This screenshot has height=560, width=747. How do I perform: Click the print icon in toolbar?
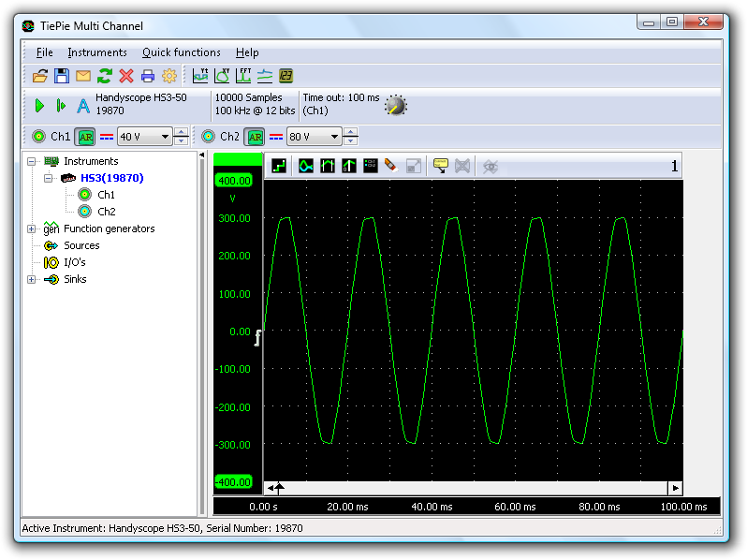pos(148,76)
